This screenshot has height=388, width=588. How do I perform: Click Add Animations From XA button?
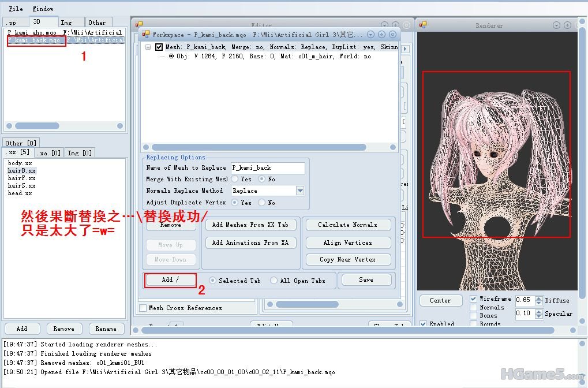(250, 242)
